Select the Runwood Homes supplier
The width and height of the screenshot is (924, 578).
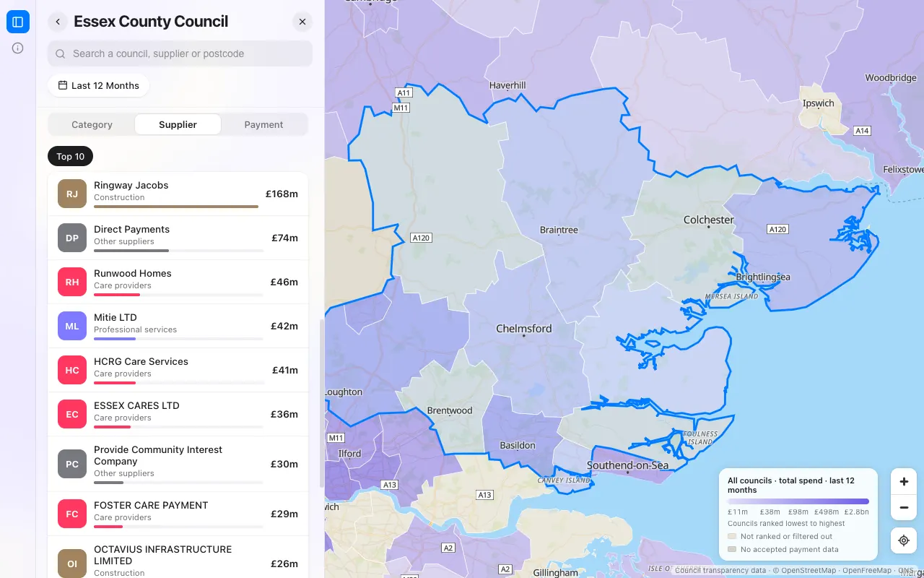click(178, 282)
